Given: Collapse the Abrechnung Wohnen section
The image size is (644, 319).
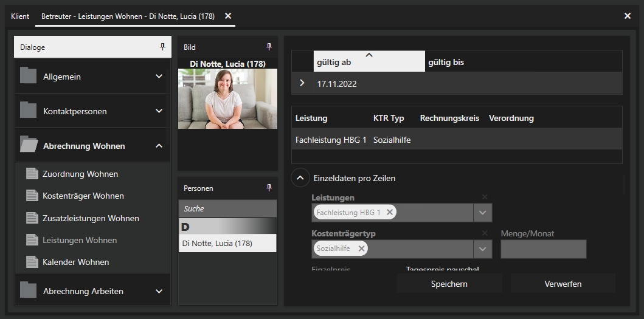Looking at the screenshot, I should (159, 146).
